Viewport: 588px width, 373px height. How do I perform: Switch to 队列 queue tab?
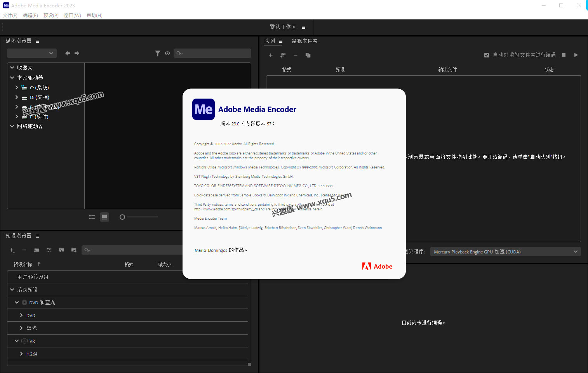click(x=270, y=41)
